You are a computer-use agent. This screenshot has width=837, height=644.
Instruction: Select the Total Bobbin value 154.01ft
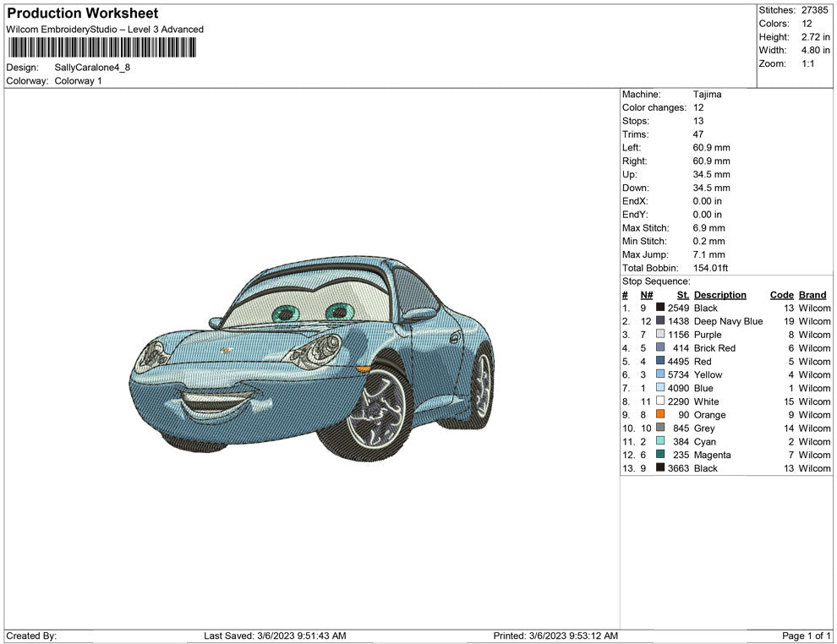(711, 268)
